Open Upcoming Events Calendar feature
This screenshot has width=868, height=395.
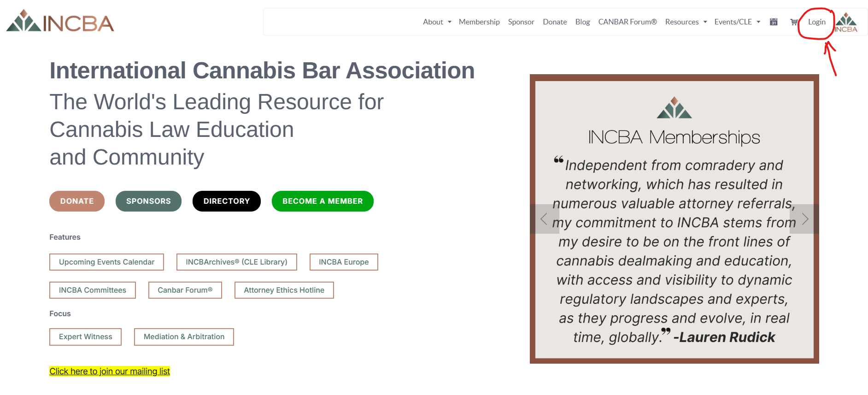pyautogui.click(x=106, y=262)
